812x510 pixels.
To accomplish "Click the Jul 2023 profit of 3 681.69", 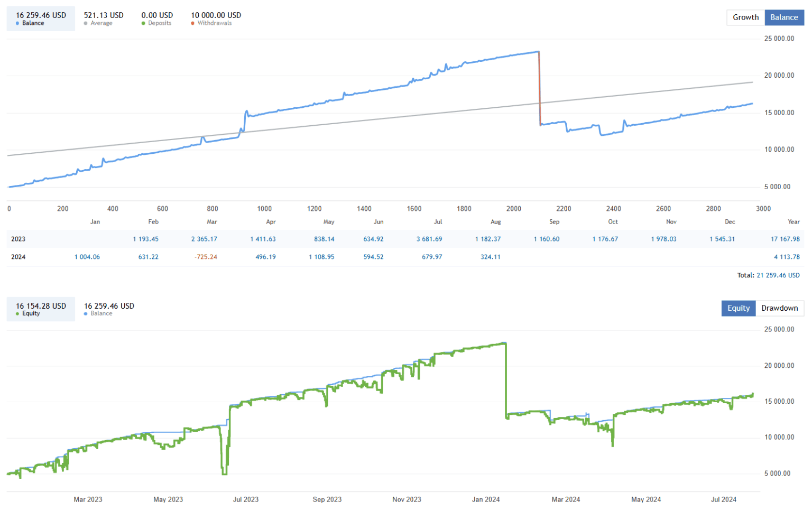I will (428, 239).
